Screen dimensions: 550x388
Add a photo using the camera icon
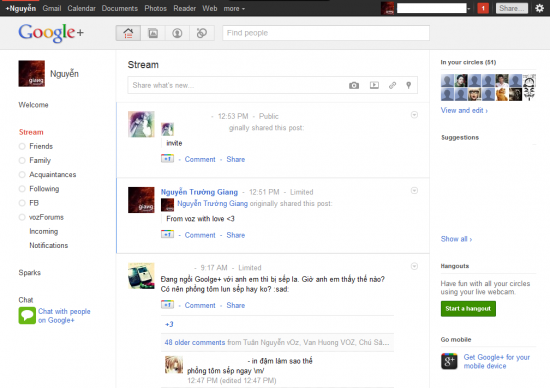tap(354, 85)
